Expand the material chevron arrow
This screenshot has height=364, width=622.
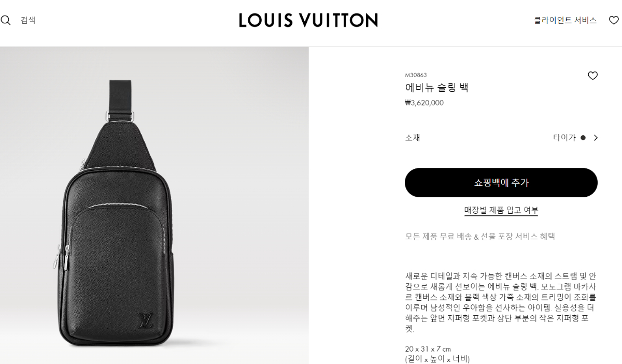596,138
